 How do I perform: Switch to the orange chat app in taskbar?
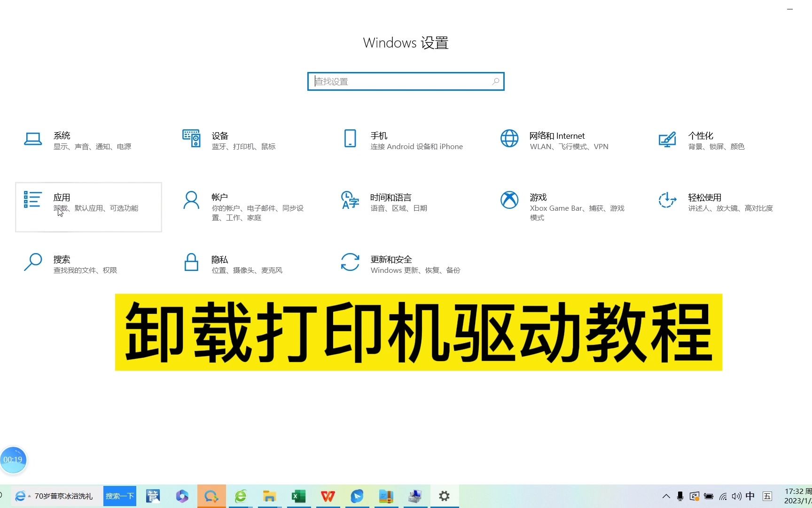pos(211,496)
